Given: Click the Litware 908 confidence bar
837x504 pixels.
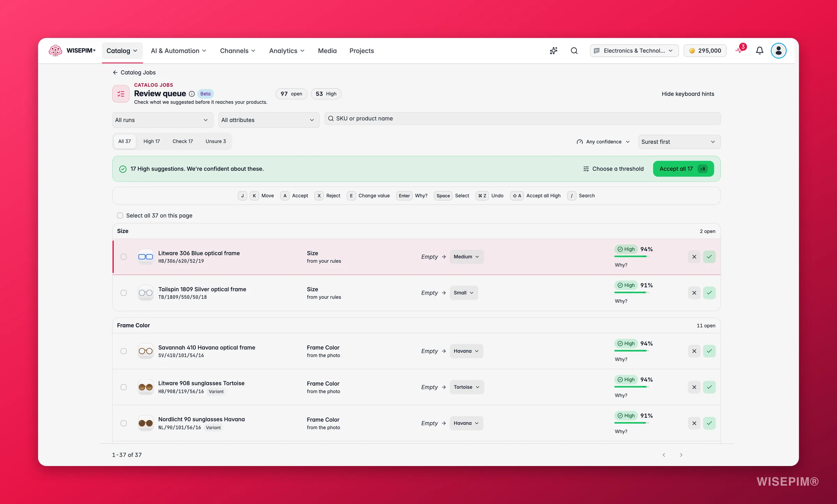Looking at the screenshot, I should click(x=631, y=386).
